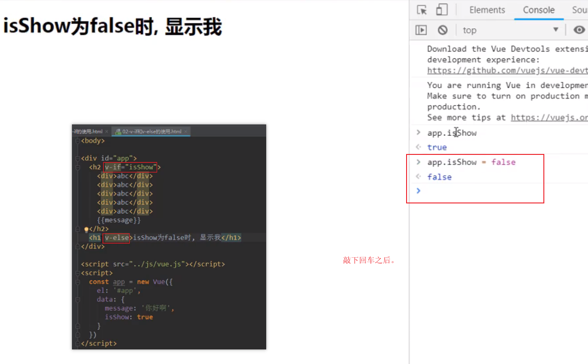Click the v-if="isShow" attribute in code
Screen dimensions: 588x364
point(131,167)
